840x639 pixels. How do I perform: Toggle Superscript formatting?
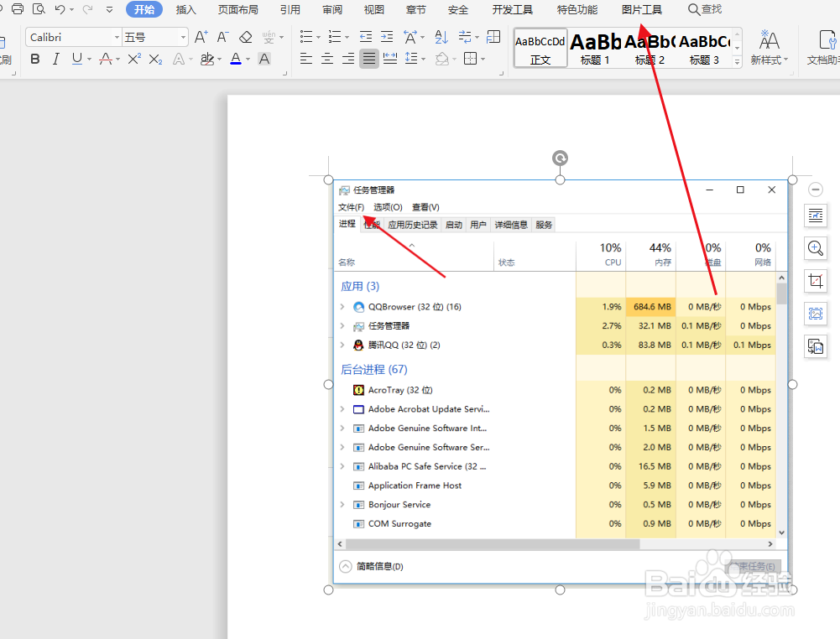134,59
